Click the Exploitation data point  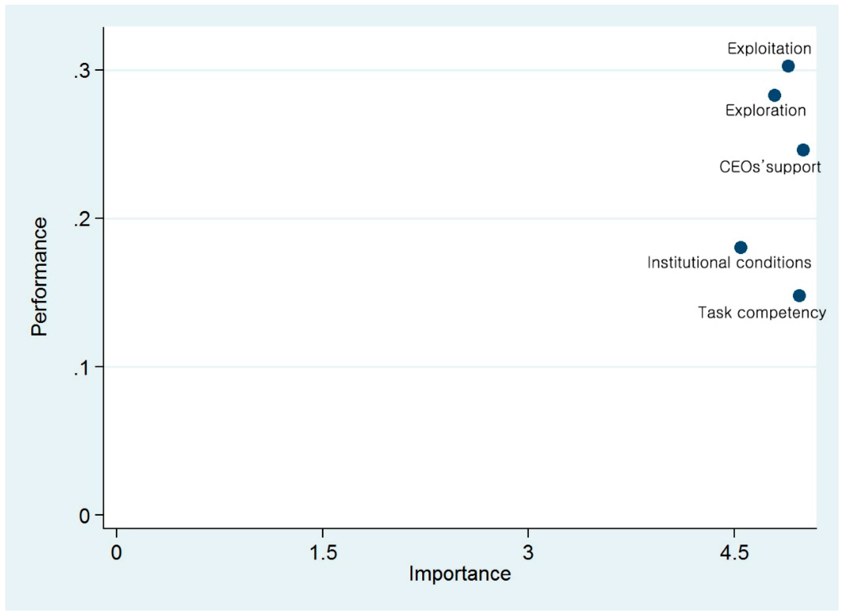click(x=788, y=66)
